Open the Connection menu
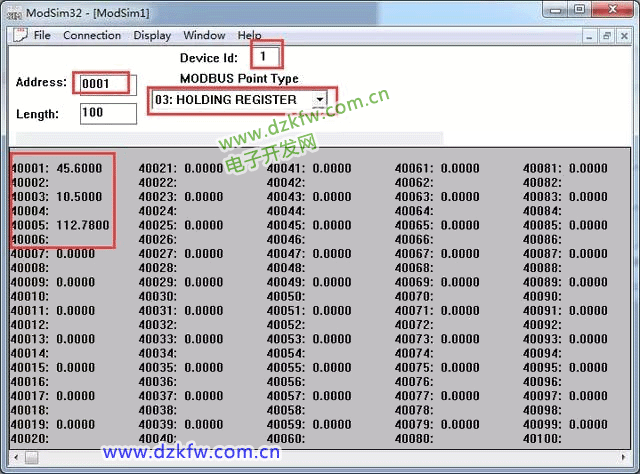Viewport: 640px width, 474px height. pos(92,35)
